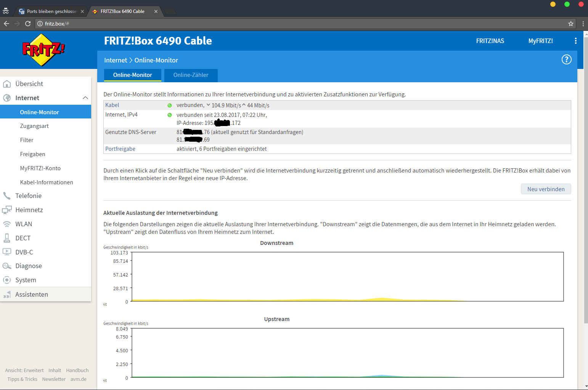Follow the Portfreigabe link
Image resolution: width=588 pixels, height=390 pixels.
pos(120,149)
